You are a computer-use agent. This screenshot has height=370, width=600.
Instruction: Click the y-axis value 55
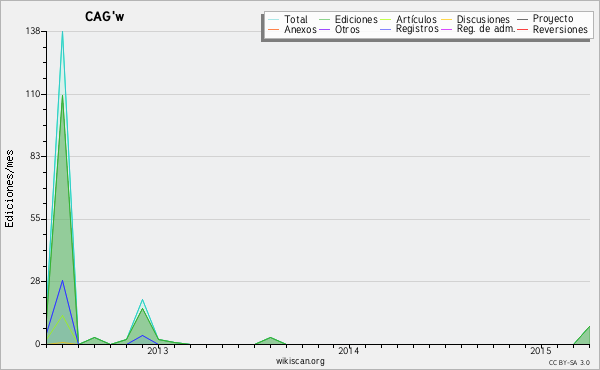point(36,219)
